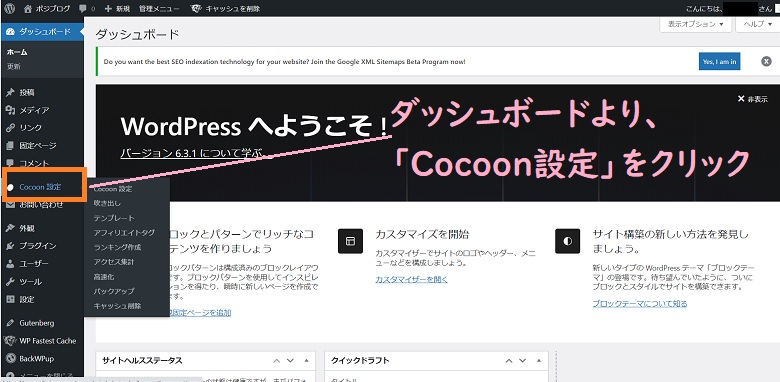This screenshot has width=780, height=382.
Task: Click the カスタマイズを開始 layout icon
Action: coord(350,241)
